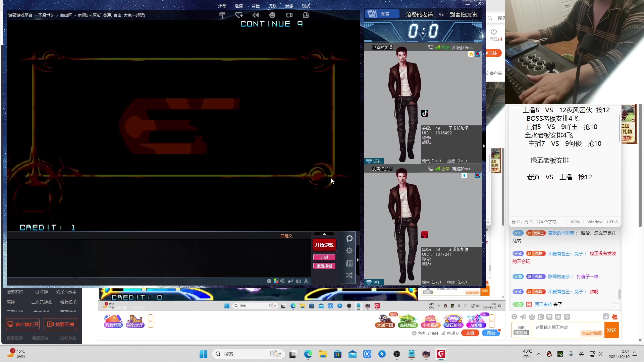
Task: Click the video camera record icon
Action: click(x=289, y=15)
